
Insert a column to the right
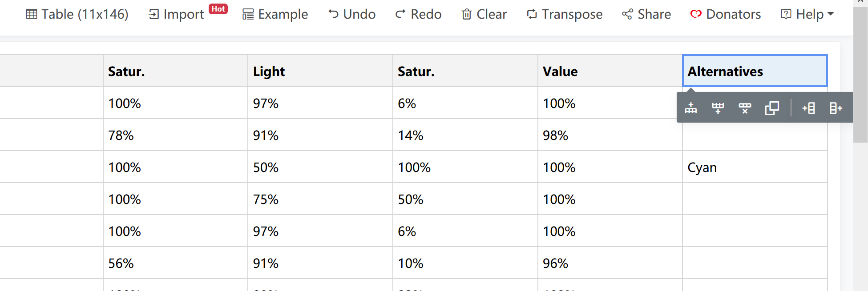click(x=836, y=108)
